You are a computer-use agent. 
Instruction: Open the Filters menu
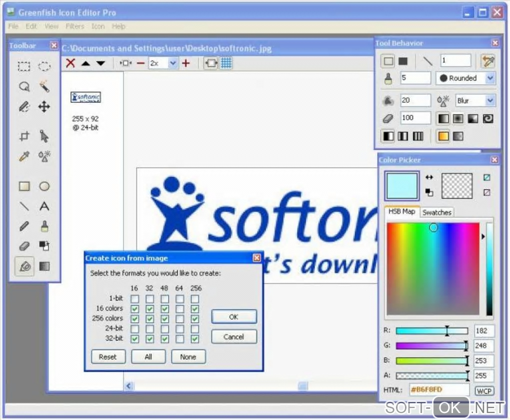point(75,26)
